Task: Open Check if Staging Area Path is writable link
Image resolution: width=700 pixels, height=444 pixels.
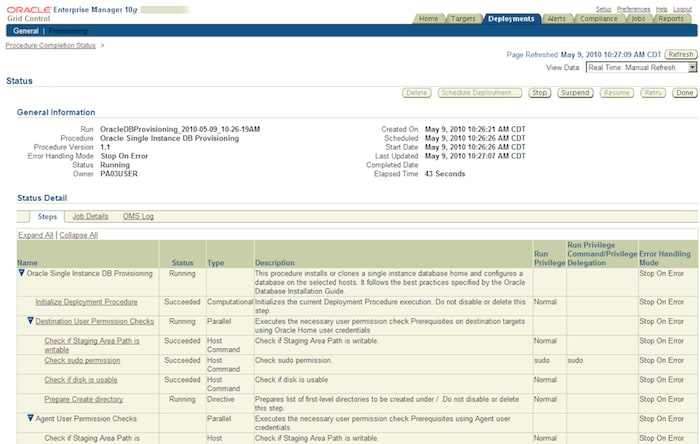Action: click(x=92, y=345)
